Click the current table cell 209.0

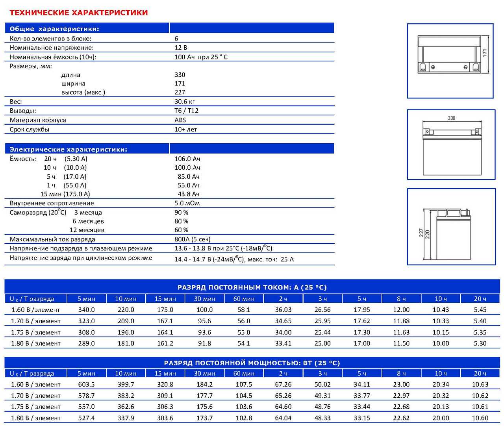point(126,321)
